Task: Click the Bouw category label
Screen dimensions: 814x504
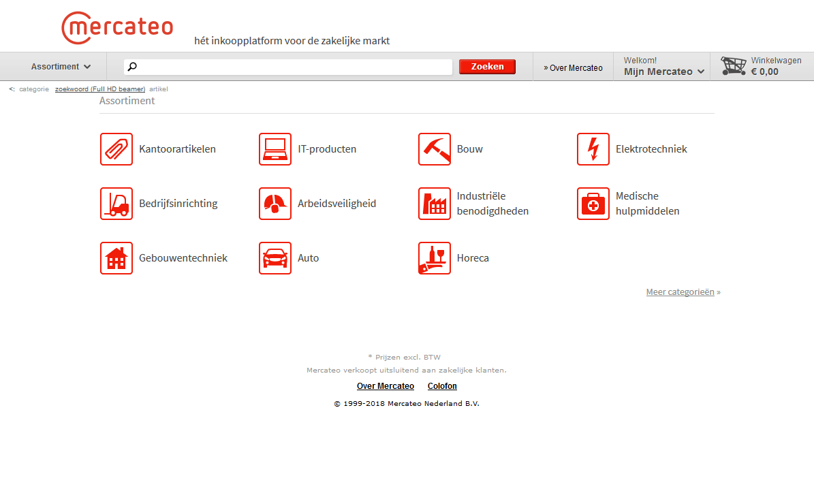Action: pyautogui.click(x=470, y=149)
